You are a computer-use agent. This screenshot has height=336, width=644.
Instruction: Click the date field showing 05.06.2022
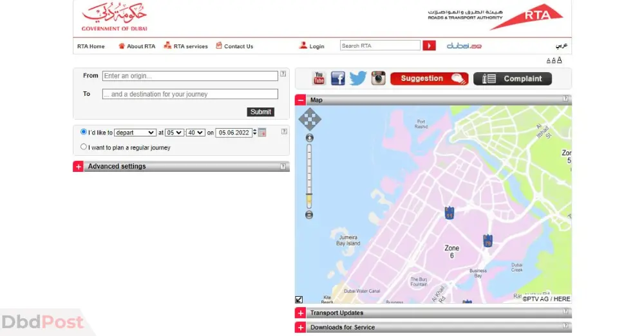[x=234, y=133]
